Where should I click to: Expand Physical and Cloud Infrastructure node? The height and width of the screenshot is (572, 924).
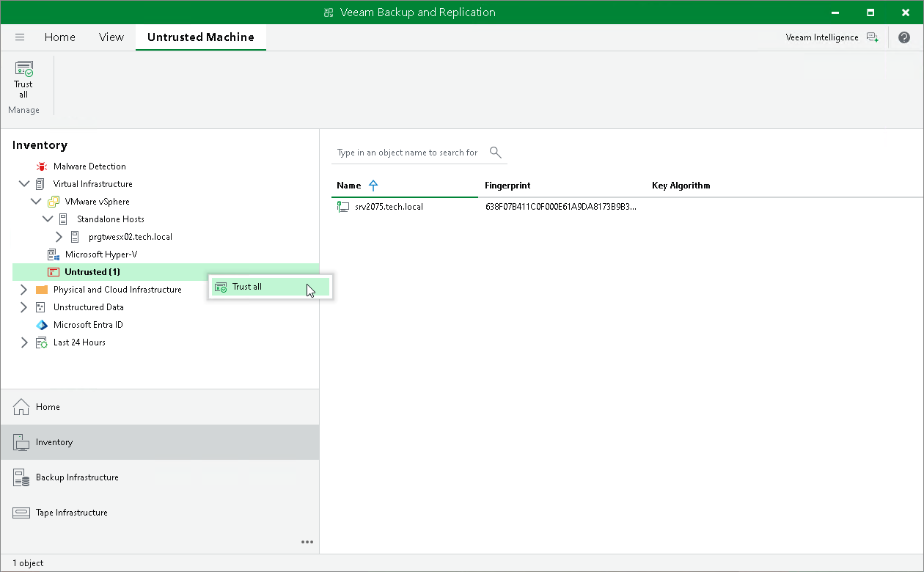point(23,290)
